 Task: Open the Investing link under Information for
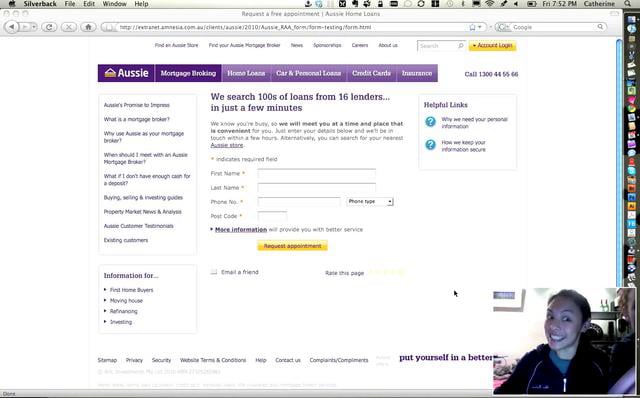click(x=121, y=322)
